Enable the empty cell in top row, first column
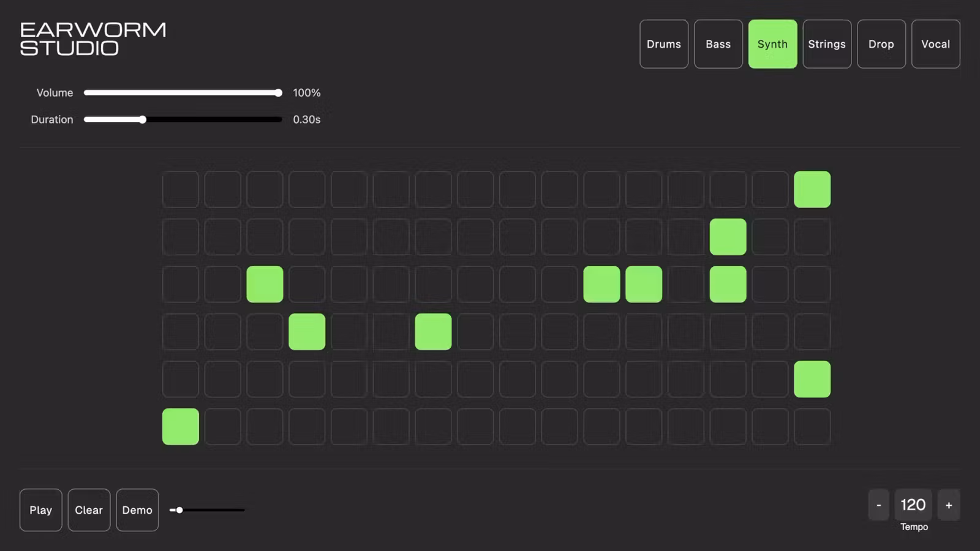Viewport: 980px width, 551px height. coord(181,190)
